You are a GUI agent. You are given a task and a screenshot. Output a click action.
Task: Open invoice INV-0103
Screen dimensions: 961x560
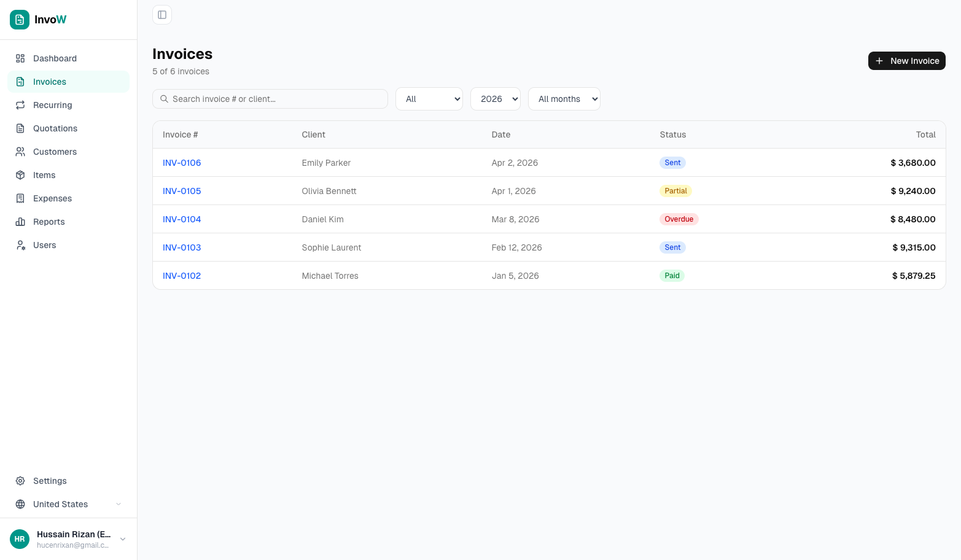[182, 247]
